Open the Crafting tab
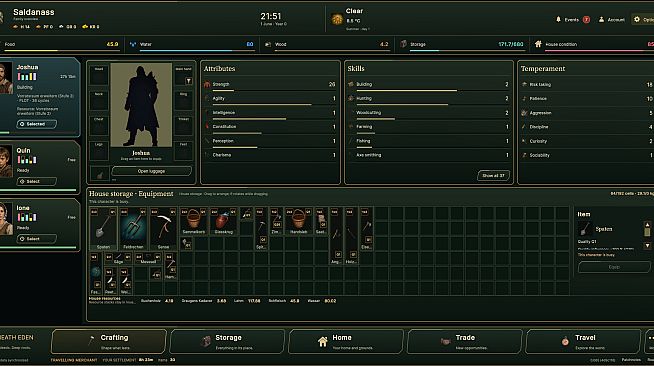 coord(109,341)
